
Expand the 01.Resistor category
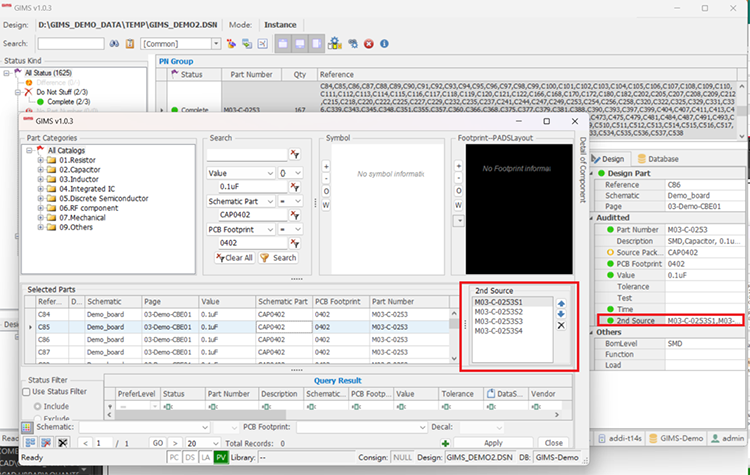point(41,160)
